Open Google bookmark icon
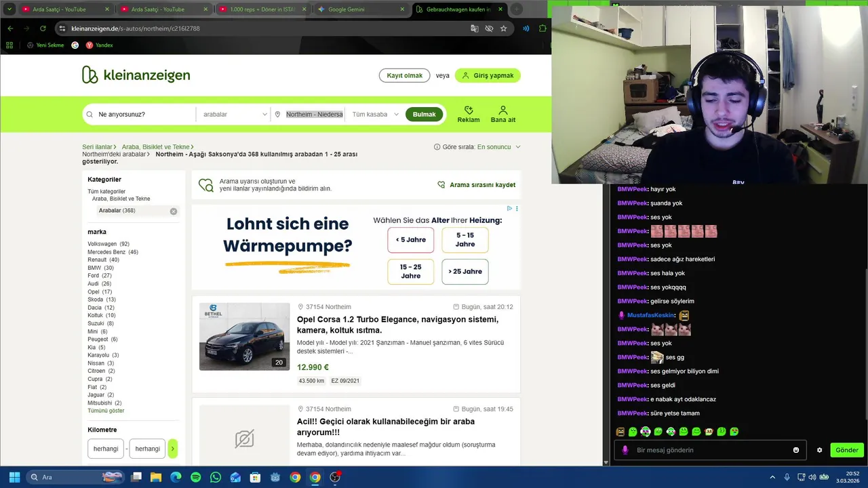Screen dimensions: 868x488 pos(75,45)
